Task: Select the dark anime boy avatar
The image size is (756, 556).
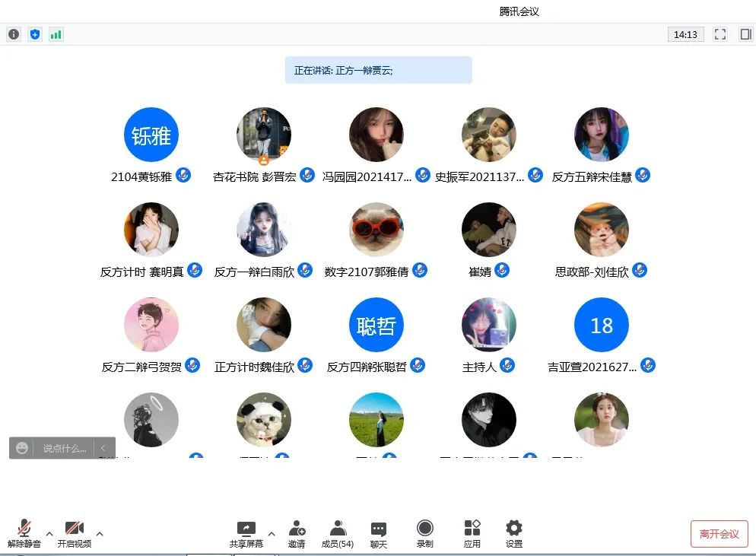Action: pos(489,420)
